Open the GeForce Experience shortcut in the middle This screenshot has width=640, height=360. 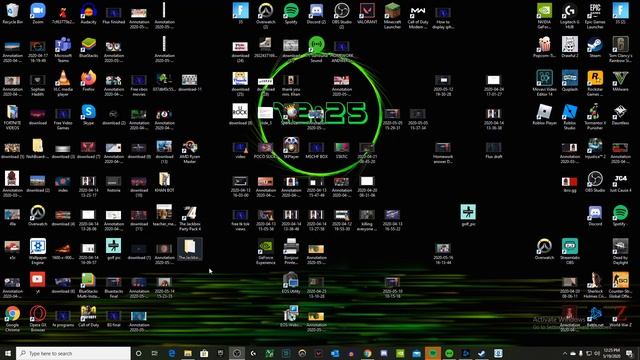(x=265, y=252)
